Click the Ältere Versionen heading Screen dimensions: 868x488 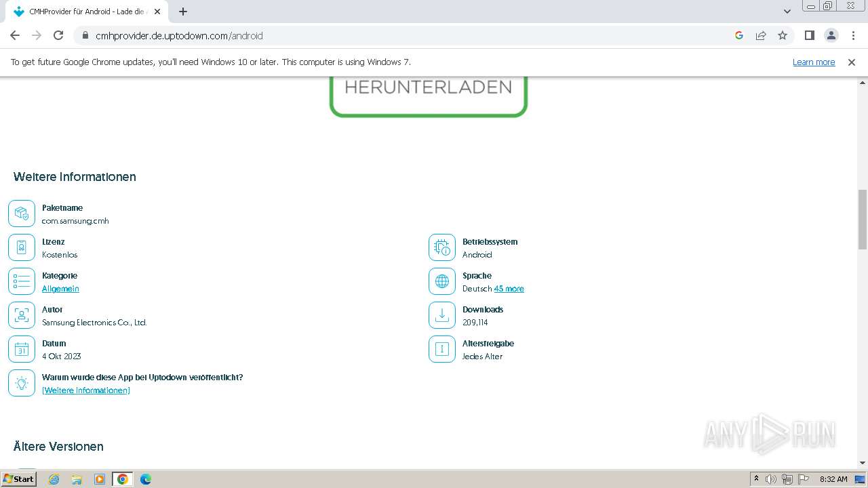click(x=58, y=447)
